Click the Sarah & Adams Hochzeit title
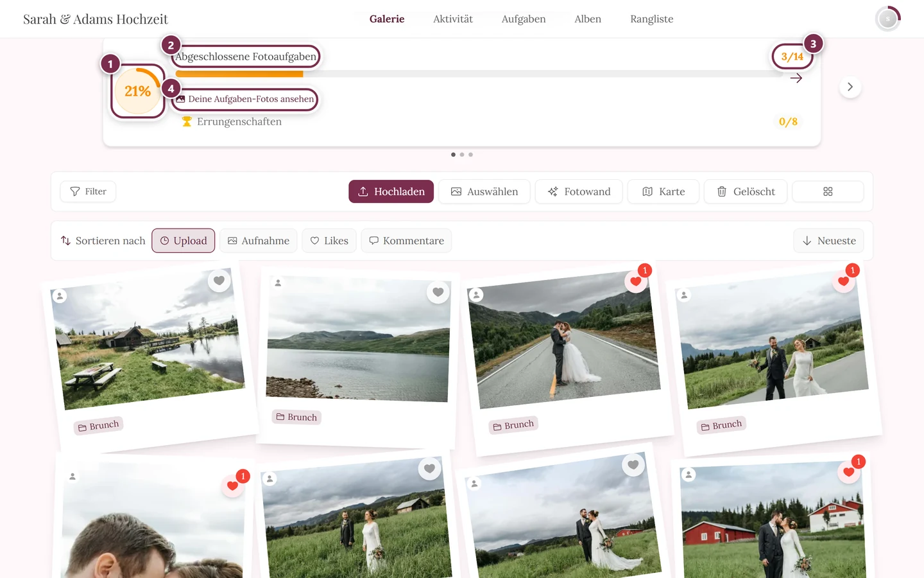 click(96, 19)
